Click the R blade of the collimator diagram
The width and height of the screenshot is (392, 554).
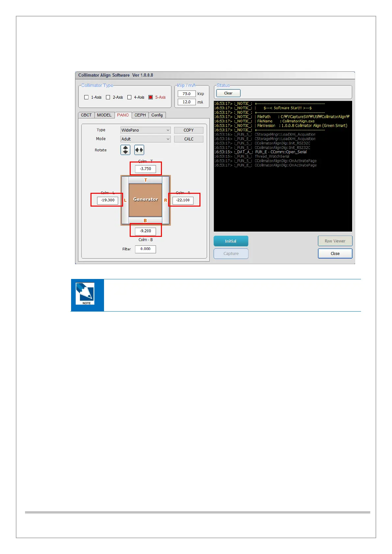click(166, 200)
